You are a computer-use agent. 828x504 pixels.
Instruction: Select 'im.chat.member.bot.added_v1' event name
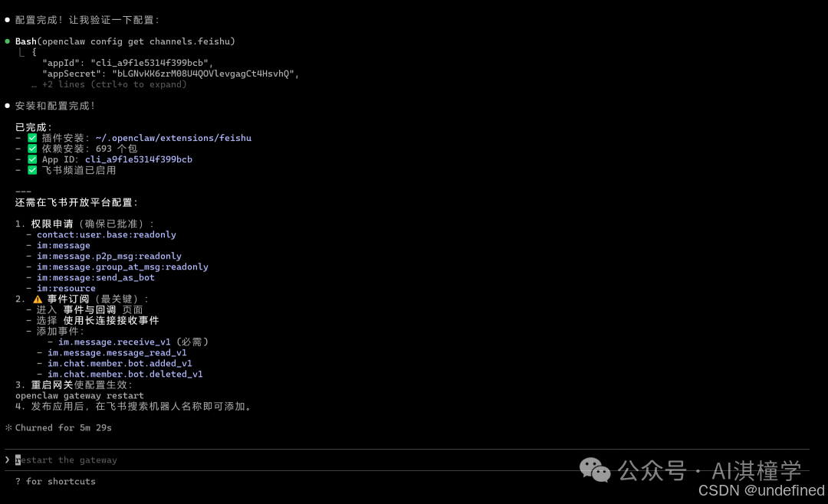point(120,363)
